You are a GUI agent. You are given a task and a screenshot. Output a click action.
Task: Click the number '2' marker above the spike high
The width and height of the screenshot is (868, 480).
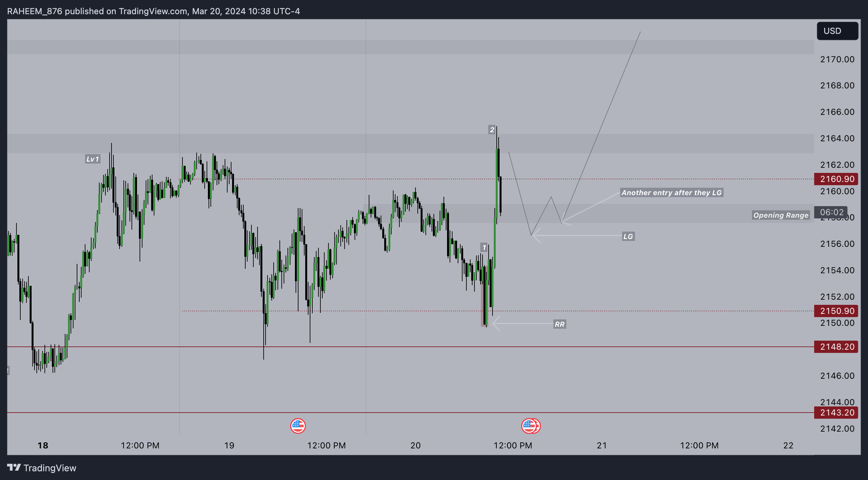[x=492, y=130]
